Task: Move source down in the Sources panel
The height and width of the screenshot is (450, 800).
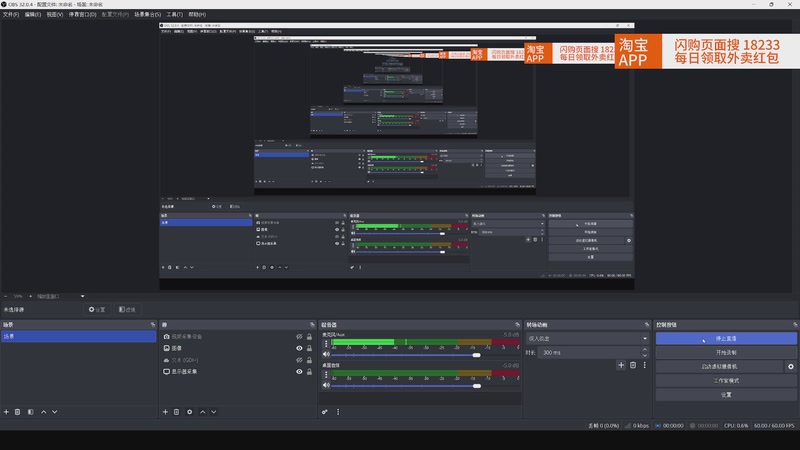Action: [214, 412]
